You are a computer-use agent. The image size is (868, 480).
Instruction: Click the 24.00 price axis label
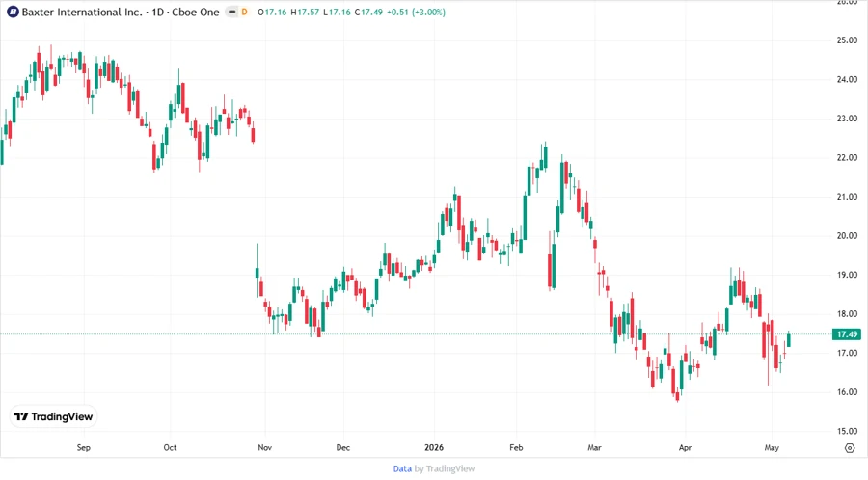pyautogui.click(x=847, y=80)
